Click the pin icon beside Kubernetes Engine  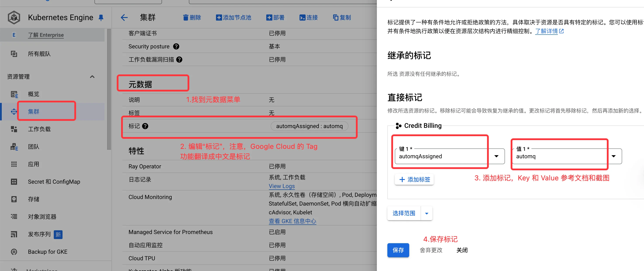(x=101, y=18)
